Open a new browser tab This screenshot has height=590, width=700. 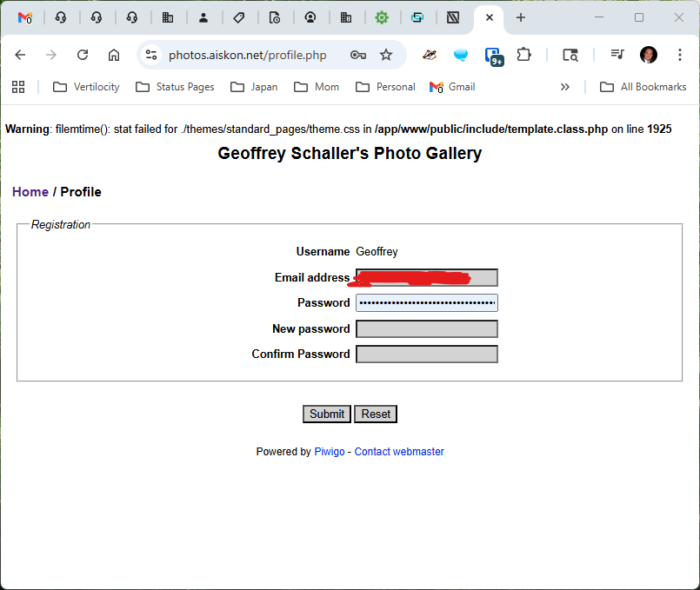pos(521,17)
